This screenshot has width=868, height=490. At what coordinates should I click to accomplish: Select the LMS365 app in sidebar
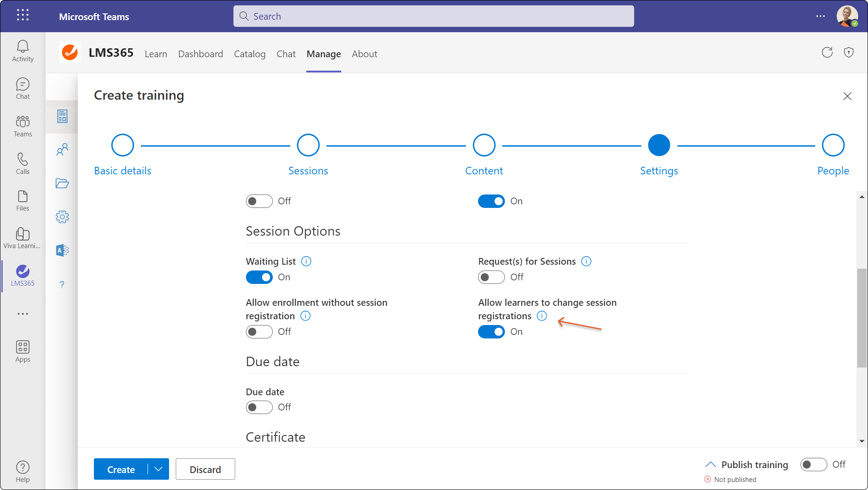pos(23,275)
